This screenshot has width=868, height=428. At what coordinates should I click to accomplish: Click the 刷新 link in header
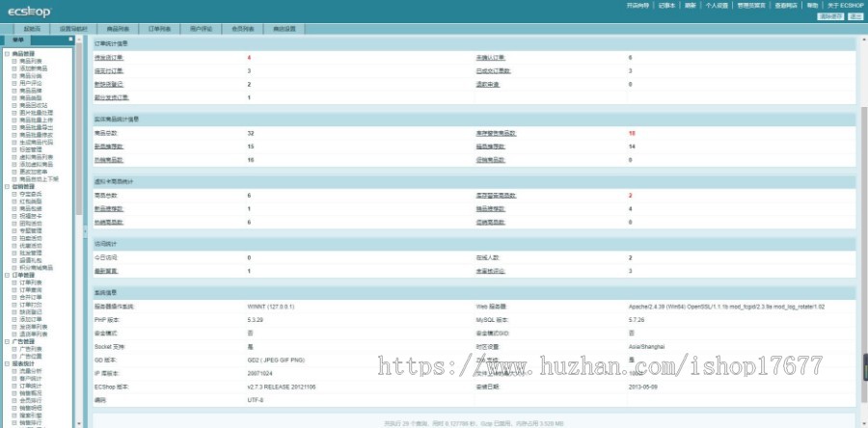(x=690, y=6)
